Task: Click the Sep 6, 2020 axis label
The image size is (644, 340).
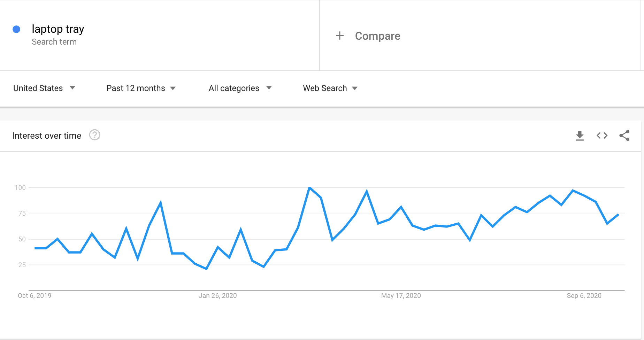Action: coord(584,296)
